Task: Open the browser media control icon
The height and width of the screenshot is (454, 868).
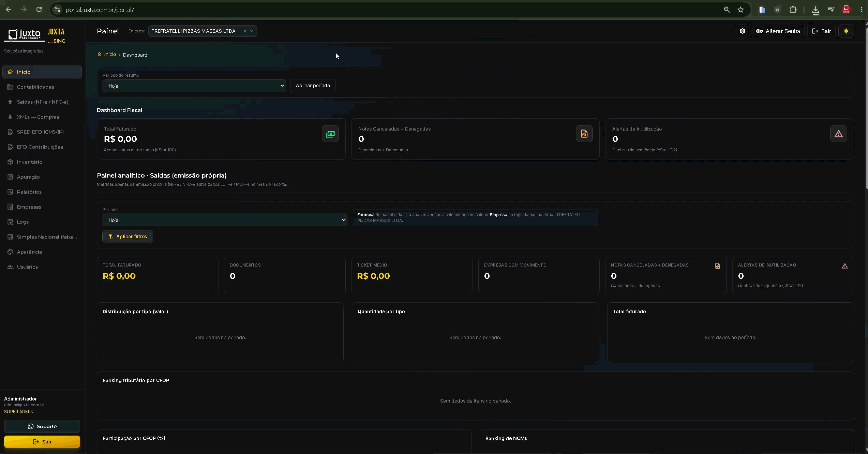Action: (x=831, y=10)
